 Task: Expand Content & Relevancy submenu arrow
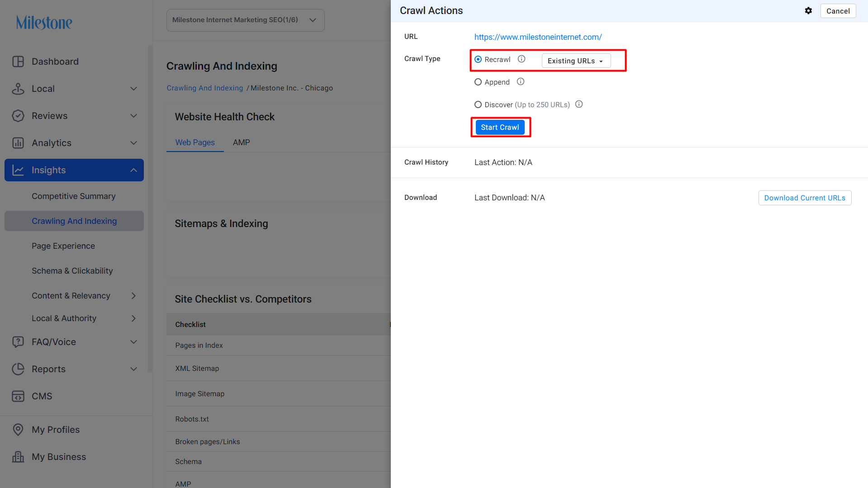click(133, 296)
